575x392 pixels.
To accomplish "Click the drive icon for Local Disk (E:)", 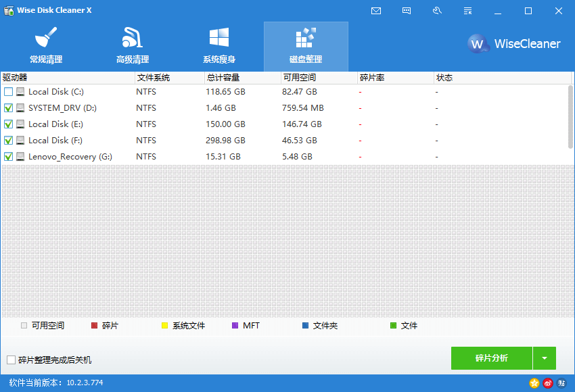I will click(20, 124).
